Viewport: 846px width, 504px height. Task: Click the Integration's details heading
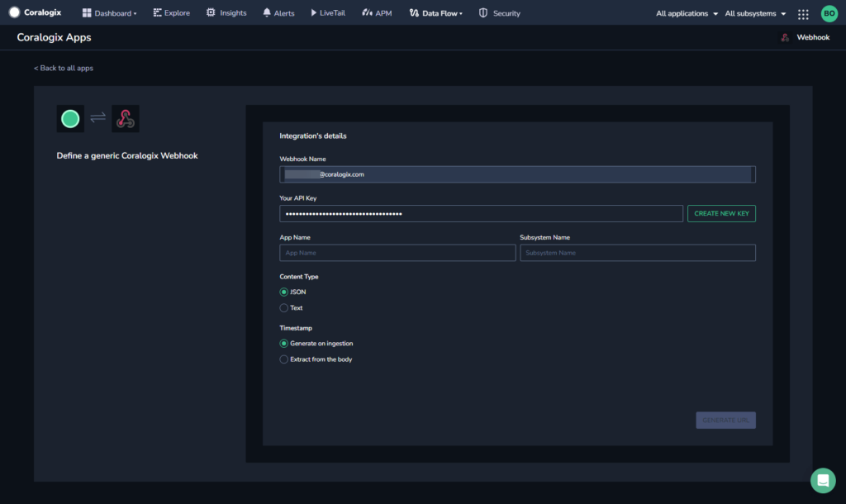coord(313,136)
